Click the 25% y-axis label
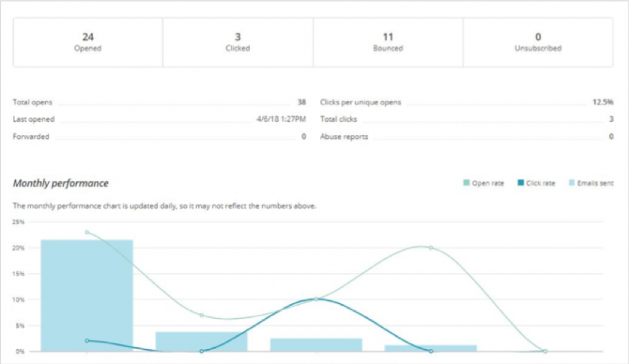 point(19,222)
